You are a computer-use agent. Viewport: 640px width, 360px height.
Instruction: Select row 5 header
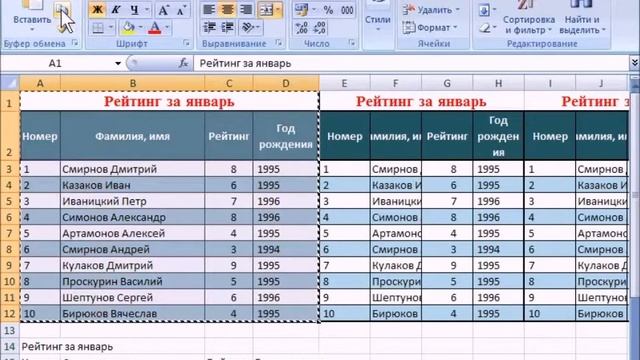(10, 201)
